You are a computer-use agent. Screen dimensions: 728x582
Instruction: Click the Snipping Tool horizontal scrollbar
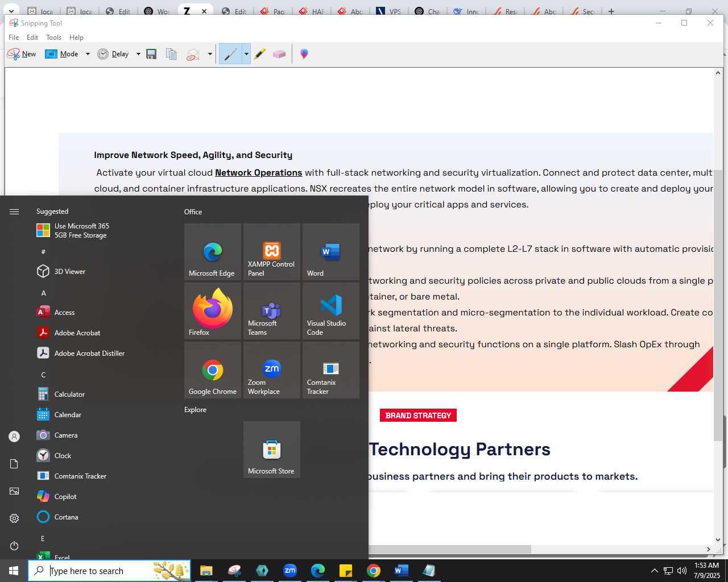(450, 549)
